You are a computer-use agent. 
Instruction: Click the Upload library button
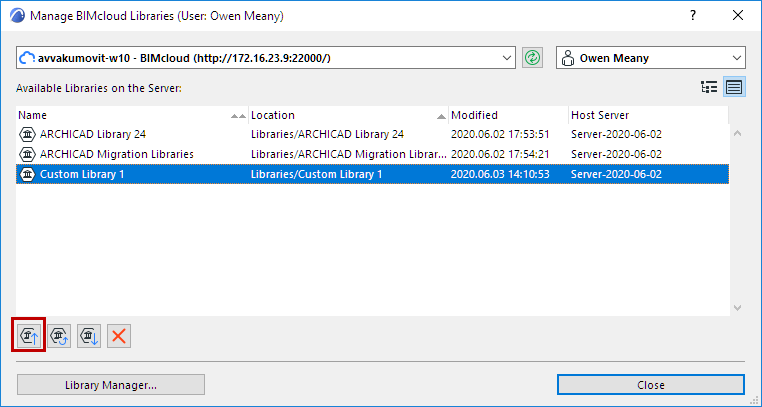29,336
